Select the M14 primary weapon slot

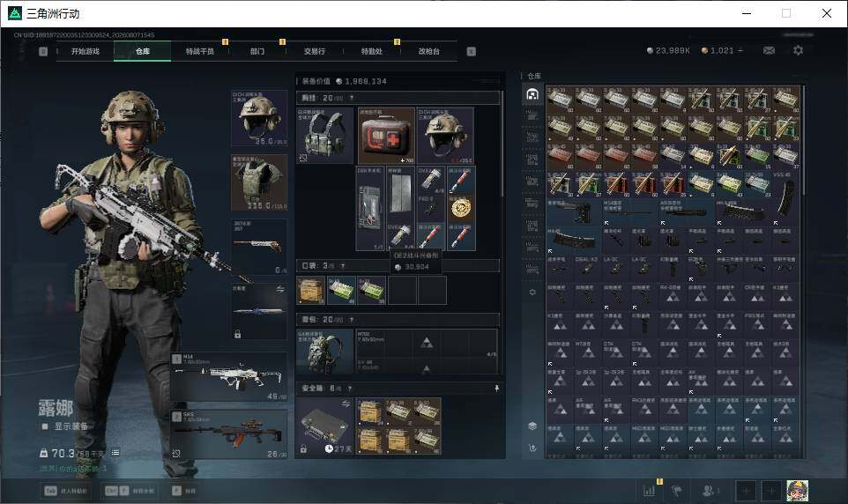(229, 377)
